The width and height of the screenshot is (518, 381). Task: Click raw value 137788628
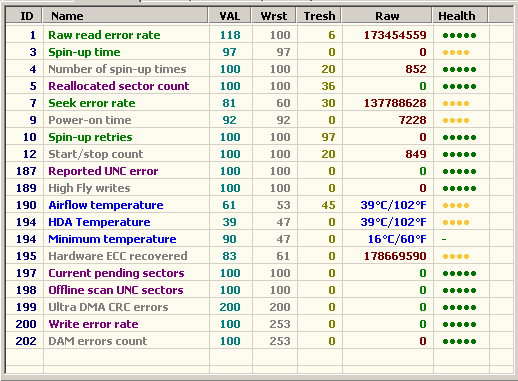pos(395,103)
